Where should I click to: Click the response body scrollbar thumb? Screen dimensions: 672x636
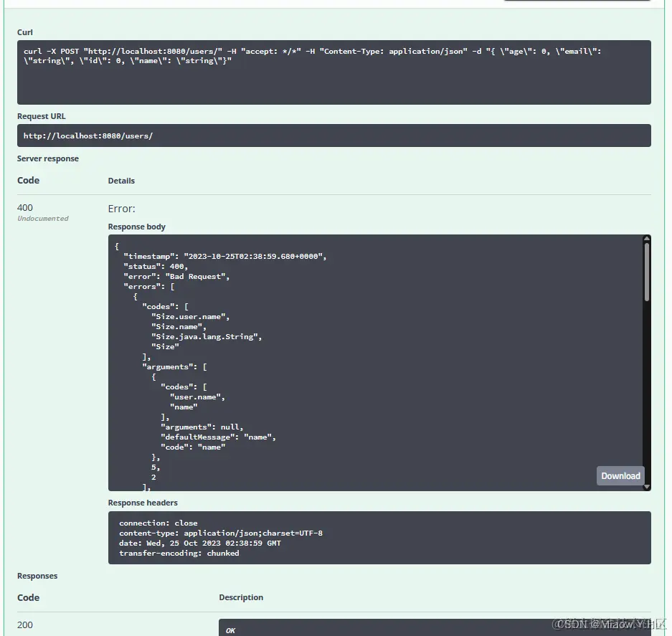647,272
